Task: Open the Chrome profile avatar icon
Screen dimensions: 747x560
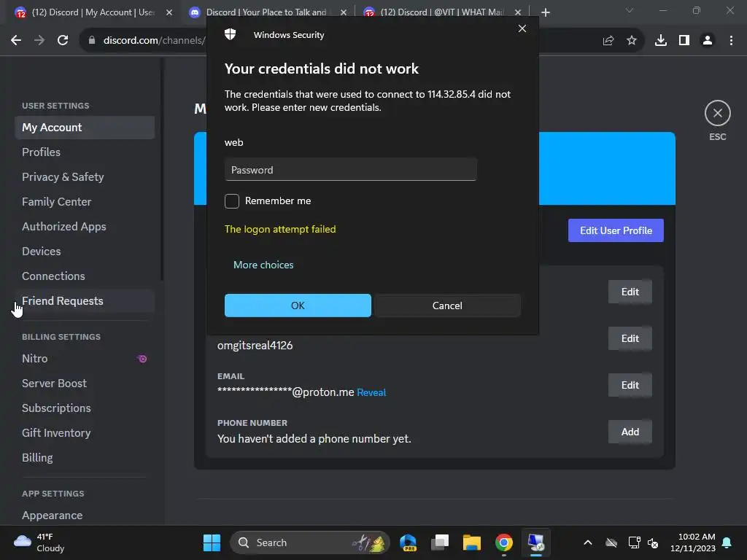Action: tap(708, 41)
